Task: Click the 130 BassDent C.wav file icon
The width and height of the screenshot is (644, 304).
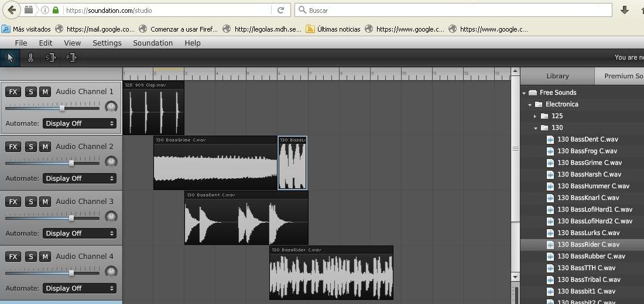Action: (x=550, y=139)
